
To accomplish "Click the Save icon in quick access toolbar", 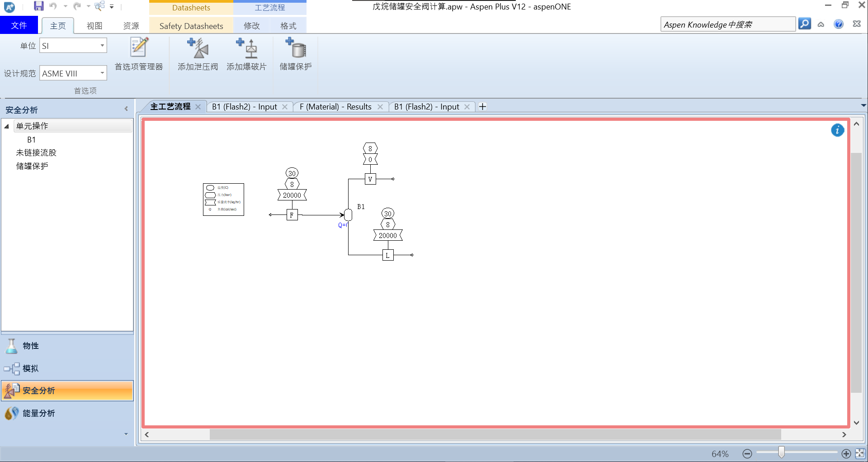I will [39, 6].
